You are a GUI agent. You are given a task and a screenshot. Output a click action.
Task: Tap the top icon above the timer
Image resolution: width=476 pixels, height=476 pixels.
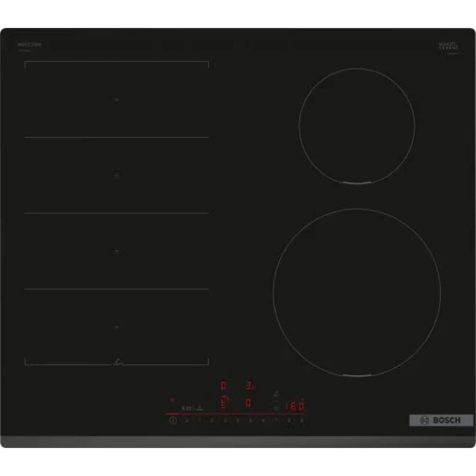pyautogui.click(x=276, y=393)
